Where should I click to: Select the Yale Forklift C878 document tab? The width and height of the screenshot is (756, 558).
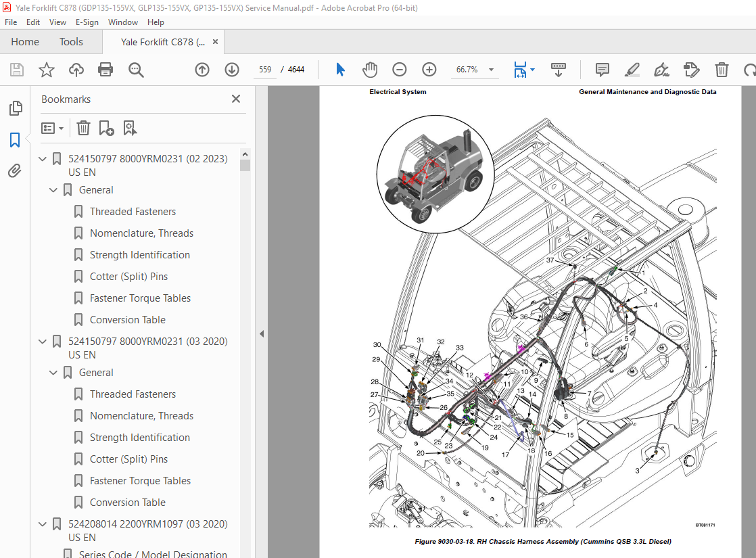pos(162,42)
